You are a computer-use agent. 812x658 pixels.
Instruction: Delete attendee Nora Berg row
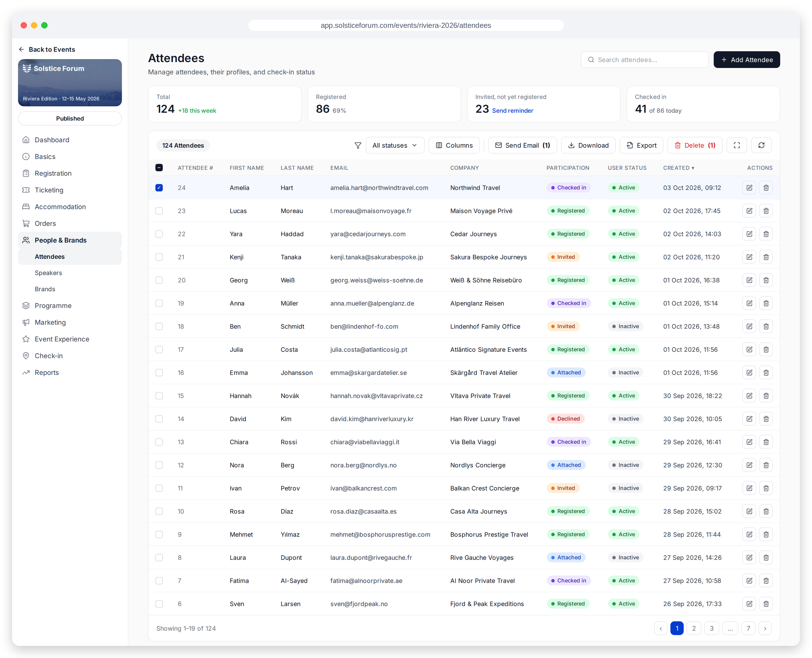[x=766, y=465]
